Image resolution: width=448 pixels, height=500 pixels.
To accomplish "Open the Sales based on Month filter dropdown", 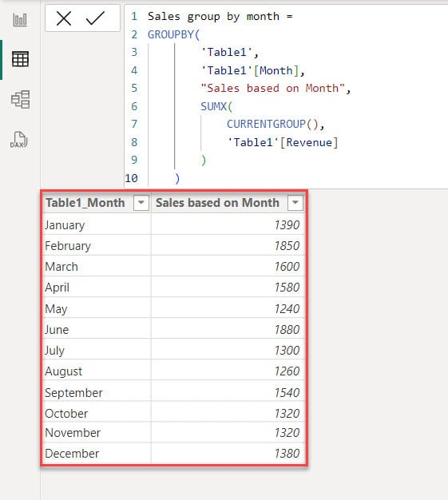I will (x=295, y=203).
